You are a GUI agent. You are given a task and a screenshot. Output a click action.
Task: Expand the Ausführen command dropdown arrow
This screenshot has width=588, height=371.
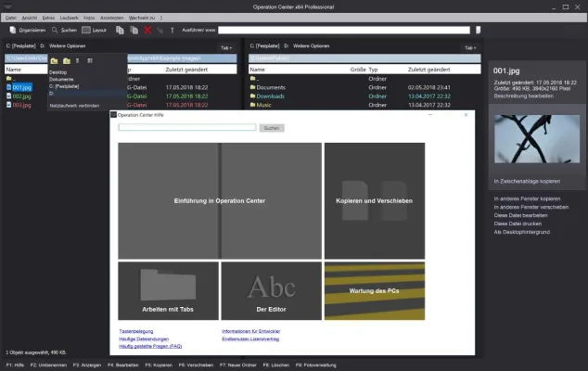479,30
